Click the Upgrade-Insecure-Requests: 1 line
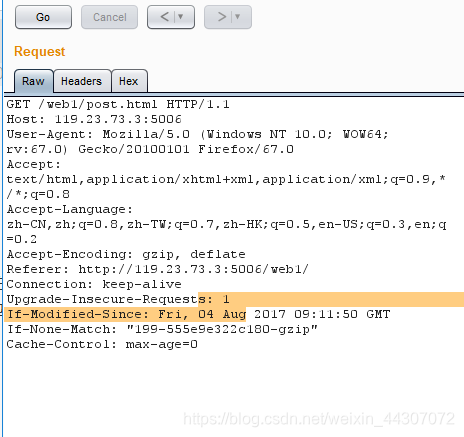The image size is (464, 437). [118, 299]
